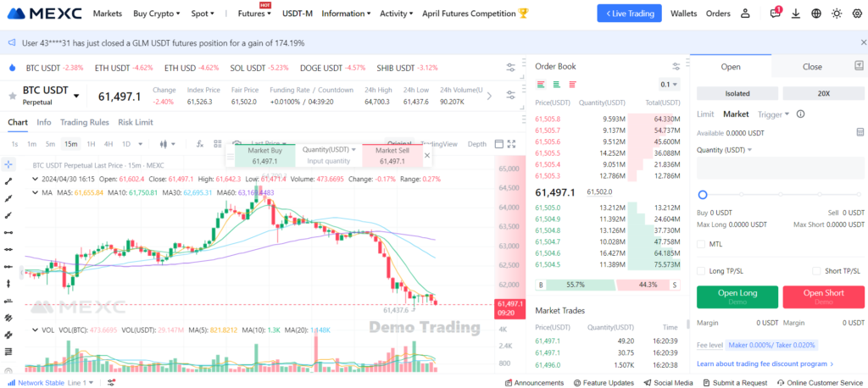Image resolution: width=868 pixels, height=388 pixels.
Task: Click the chart layout grid icon
Action: coord(218,144)
